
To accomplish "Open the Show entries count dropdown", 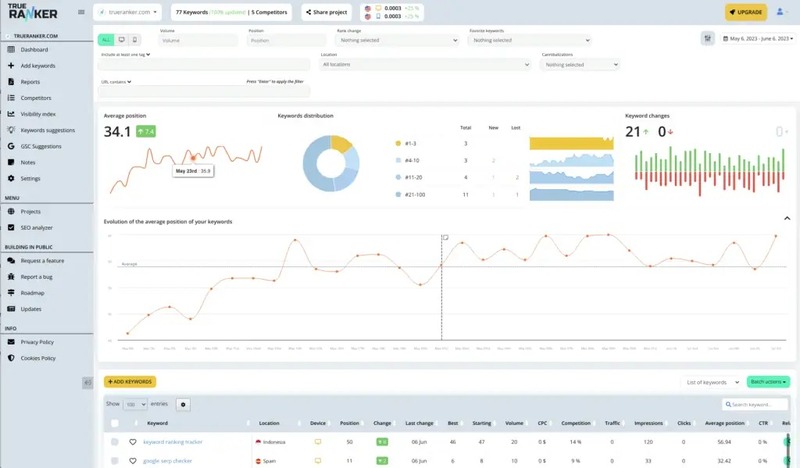I will click(x=135, y=404).
